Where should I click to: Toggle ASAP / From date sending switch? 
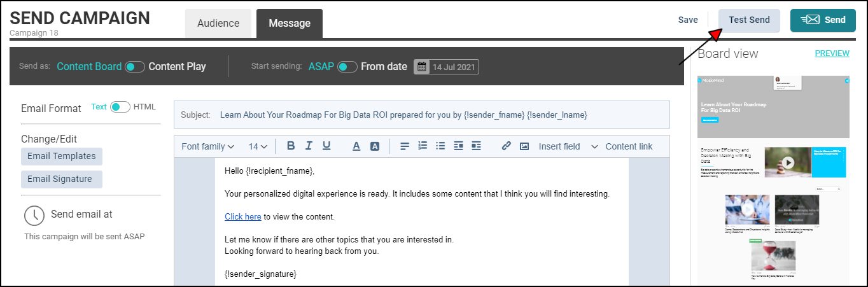click(x=347, y=67)
